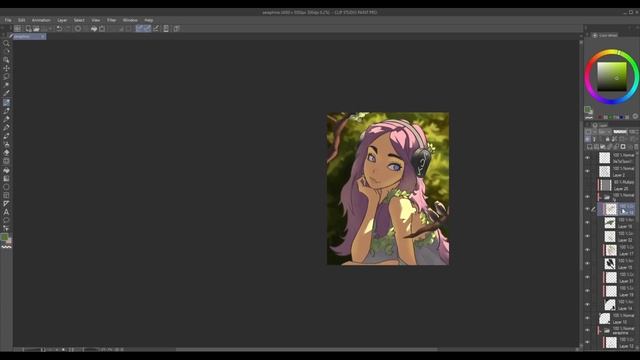This screenshot has height=360, width=640.
Task: Toggle Snap to special ruler in command bar
Action: point(147,29)
